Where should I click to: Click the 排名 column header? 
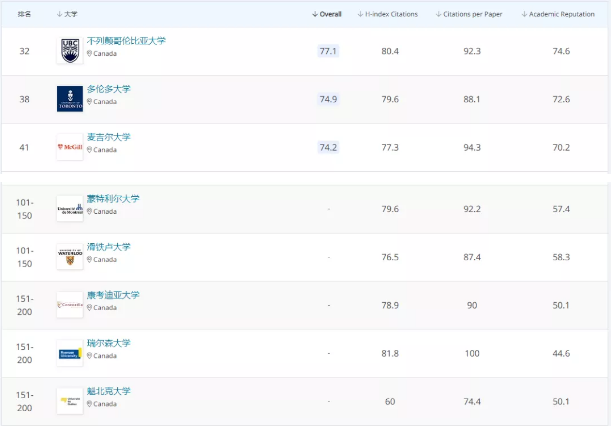[24, 14]
